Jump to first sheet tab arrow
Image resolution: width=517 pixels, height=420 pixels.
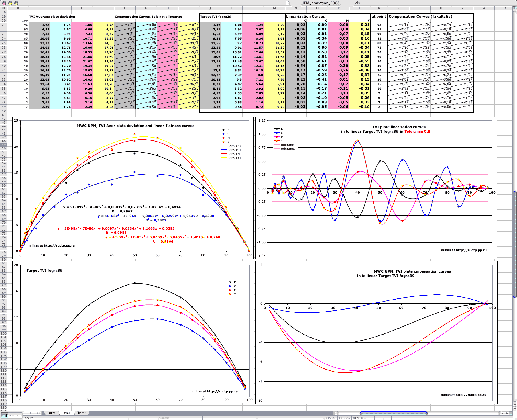[x=26, y=413]
